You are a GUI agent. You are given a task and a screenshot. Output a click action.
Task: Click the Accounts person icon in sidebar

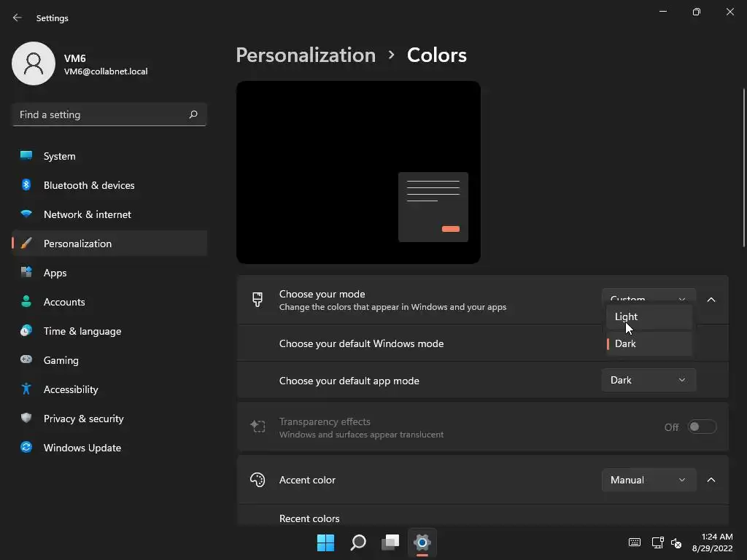(x=26, y=301)
